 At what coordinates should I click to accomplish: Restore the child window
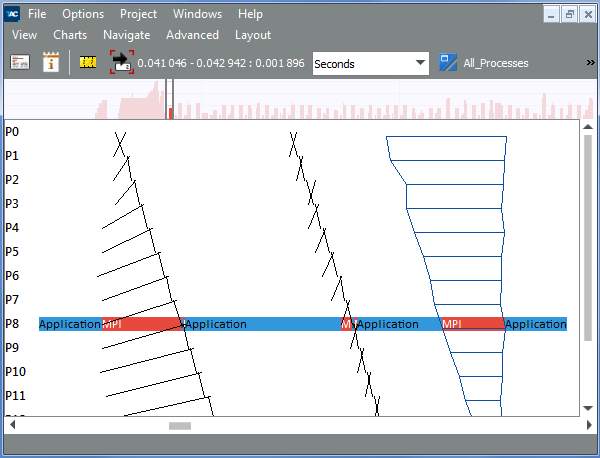(x=569, y=15)
